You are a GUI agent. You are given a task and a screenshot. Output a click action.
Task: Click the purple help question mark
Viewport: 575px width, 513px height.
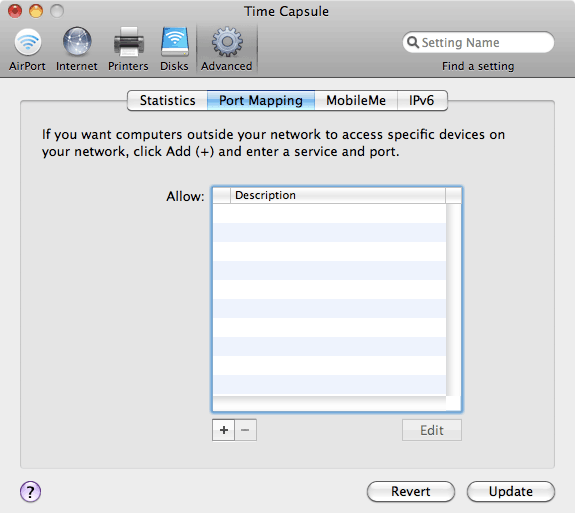pyautogui.click(x=30, y=491)
